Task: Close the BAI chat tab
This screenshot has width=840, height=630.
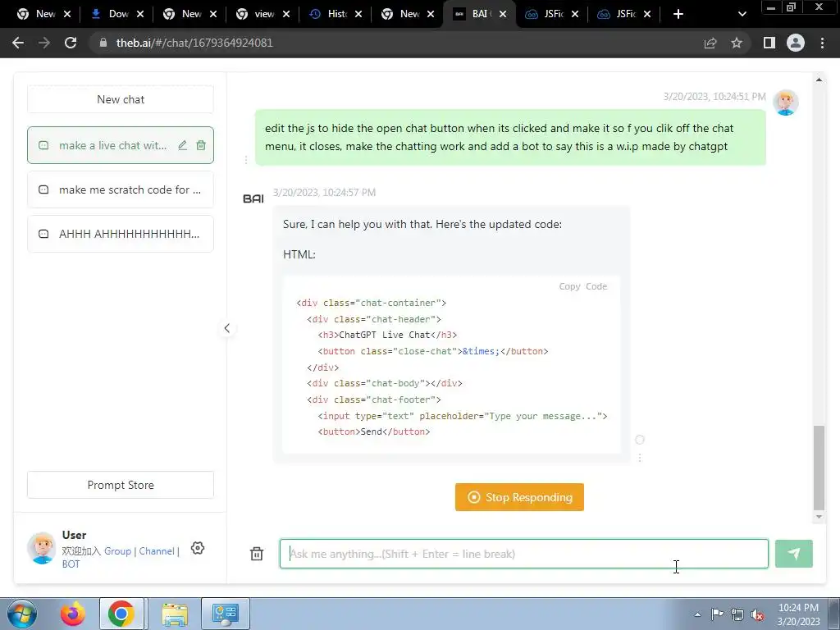Action: (x=503, y=14)
